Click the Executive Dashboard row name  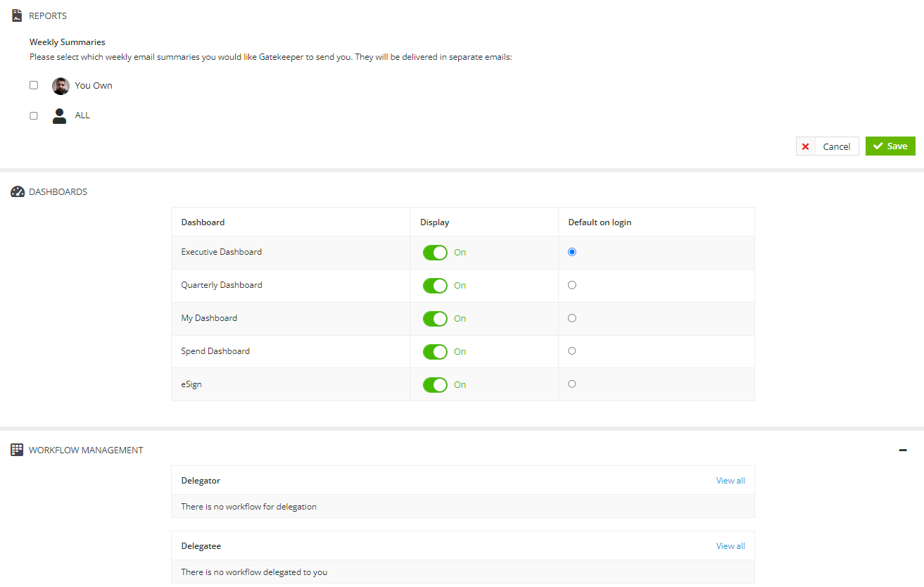coord(222,252)
